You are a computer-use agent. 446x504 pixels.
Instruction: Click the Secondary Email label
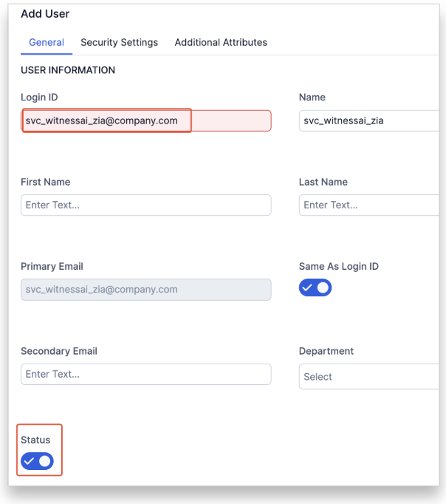tap(59, 351)
